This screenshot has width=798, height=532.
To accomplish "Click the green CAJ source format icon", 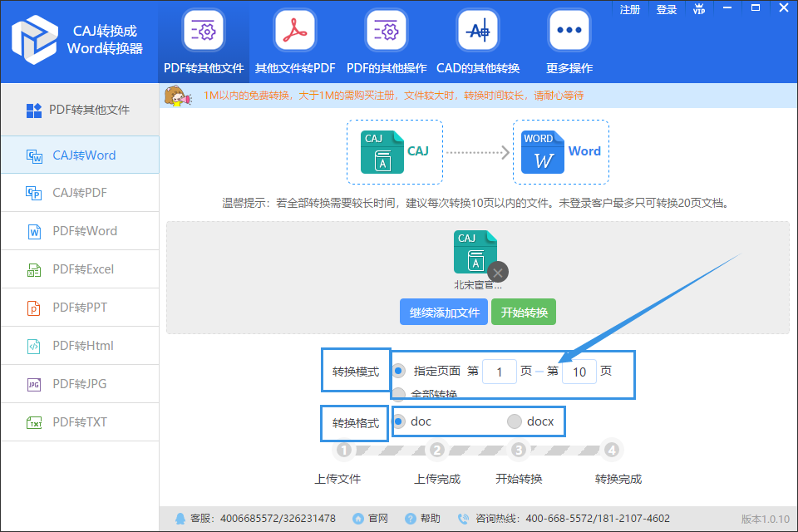I will [382, 152].
